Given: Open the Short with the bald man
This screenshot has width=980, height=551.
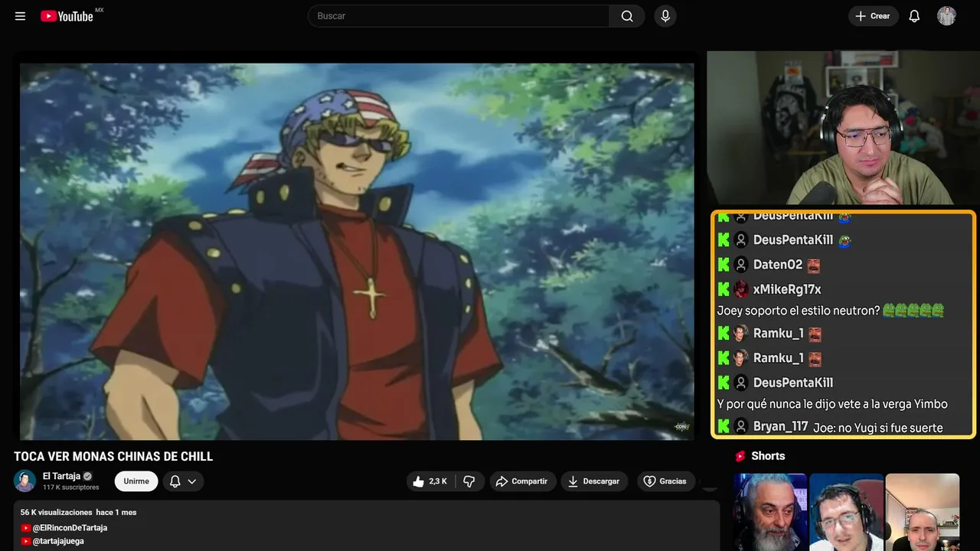Looking at the screenshot, I should tap(923, 512).
